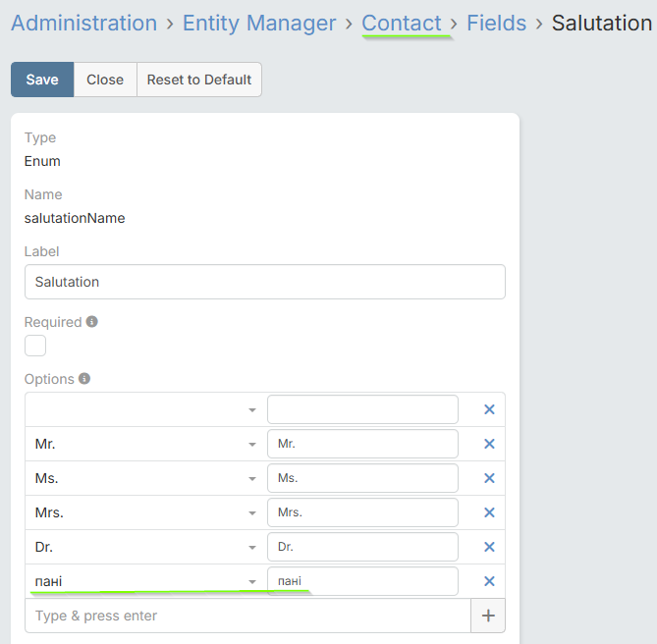Click Reset to Default
The height and width of the screenshot is (644, 657).
[199, 80]
